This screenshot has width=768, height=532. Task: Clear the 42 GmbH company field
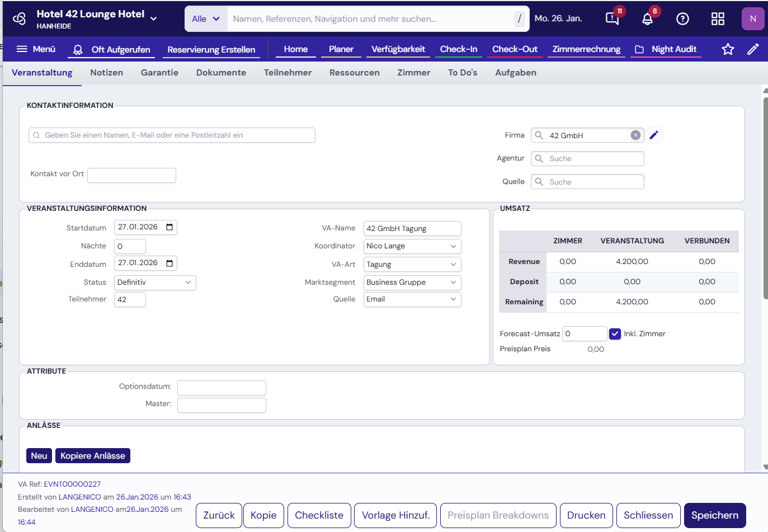point(635,135)
